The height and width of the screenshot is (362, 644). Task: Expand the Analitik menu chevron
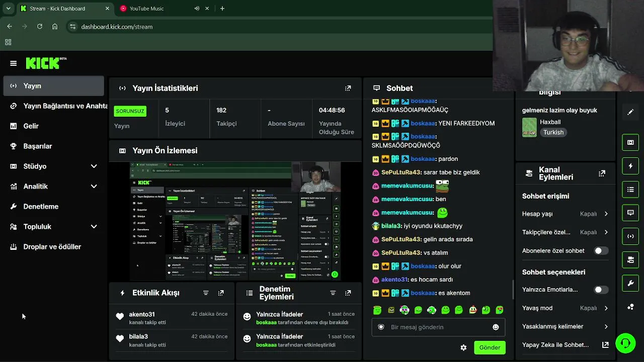pyautogui.click(x=94, y=186)
